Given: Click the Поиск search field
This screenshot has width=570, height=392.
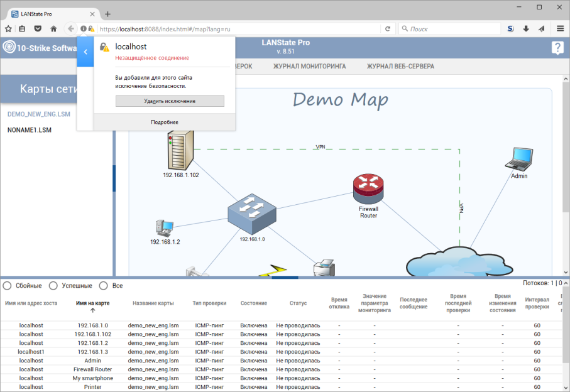Looking at the screenshot, I should [x=450, y=29].
